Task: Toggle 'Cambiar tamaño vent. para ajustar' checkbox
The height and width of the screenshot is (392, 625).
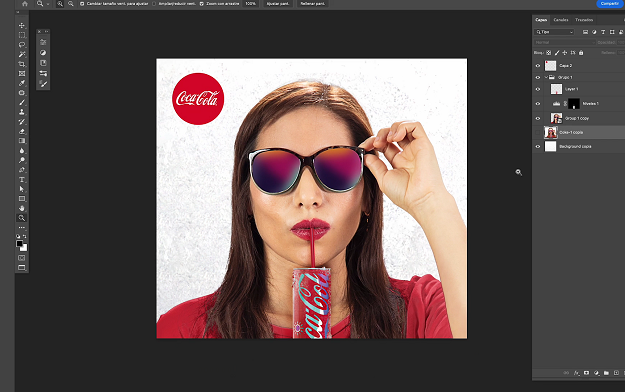Action: (x=82, y=4)
